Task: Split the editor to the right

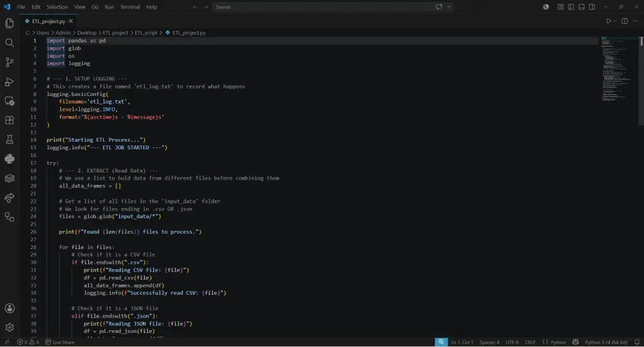Action: [x=624, y=21]
